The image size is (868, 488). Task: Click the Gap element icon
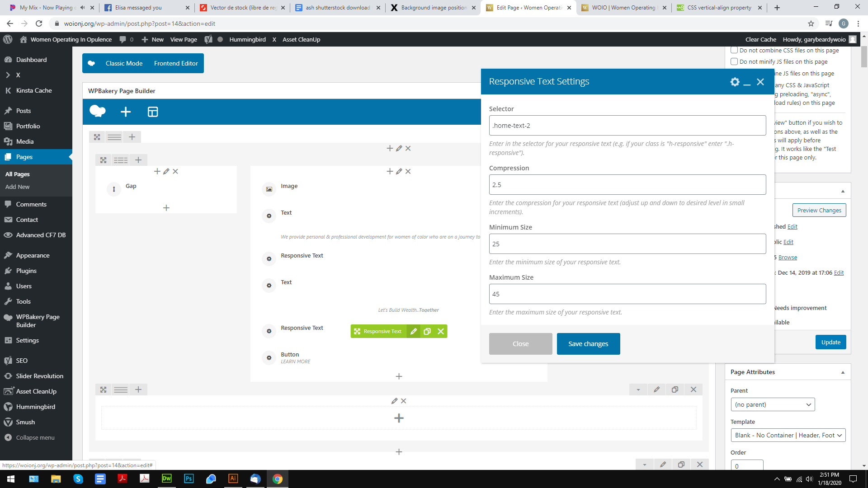pos(114,189)
